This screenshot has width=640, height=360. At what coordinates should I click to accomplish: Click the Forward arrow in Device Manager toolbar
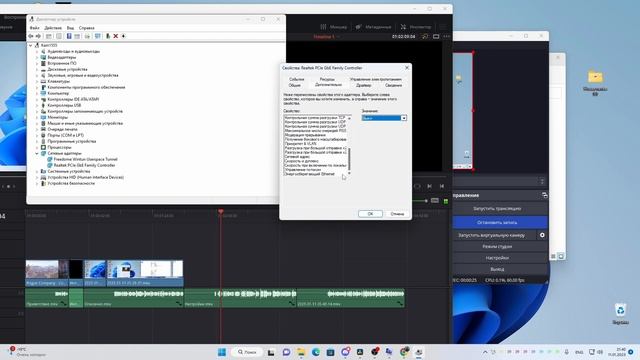click(38, 36)
